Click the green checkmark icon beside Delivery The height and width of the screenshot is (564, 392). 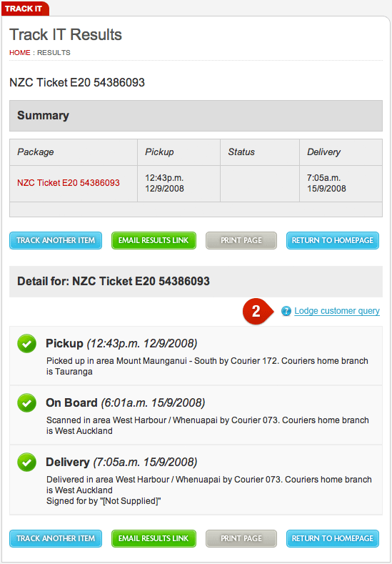[x=26, y=462]
